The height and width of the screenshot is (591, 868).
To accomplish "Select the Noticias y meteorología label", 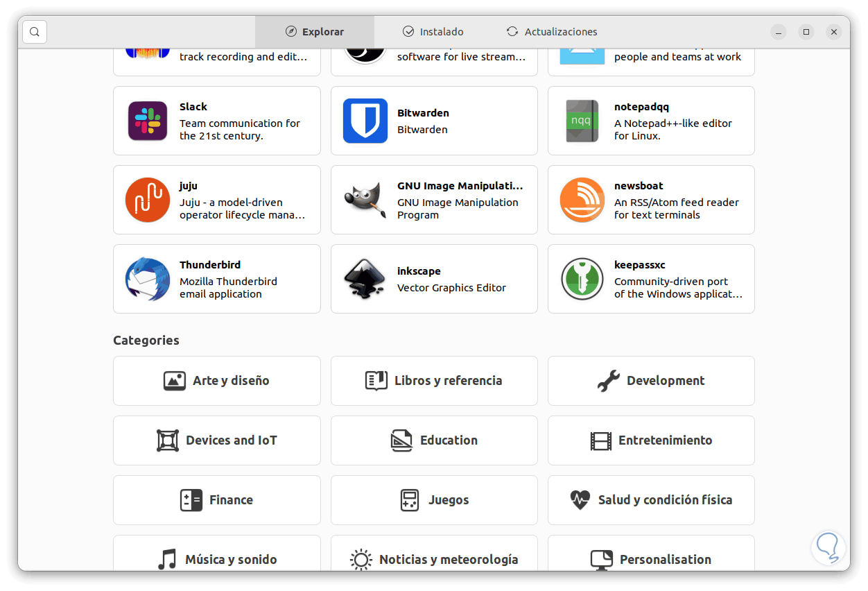I will (449, 560).
